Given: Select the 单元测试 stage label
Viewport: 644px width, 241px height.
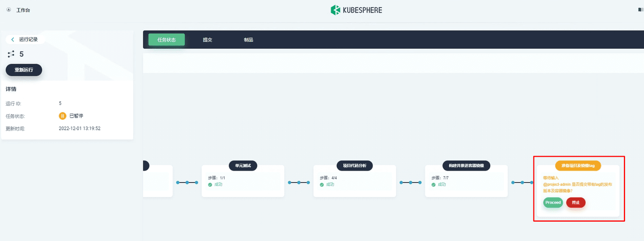Looking at the screenshot, I should pos(243,166).
